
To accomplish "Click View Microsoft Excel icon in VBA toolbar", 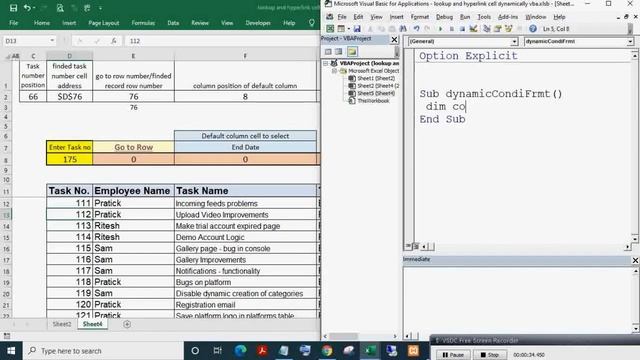I will coord(330,29).
